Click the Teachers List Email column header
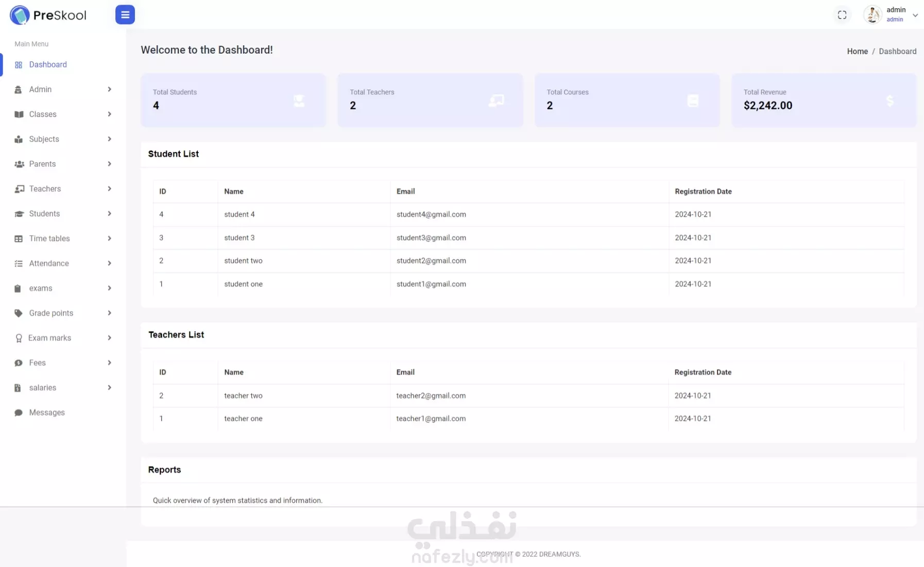Screen dimensions: 924x567 405,372
